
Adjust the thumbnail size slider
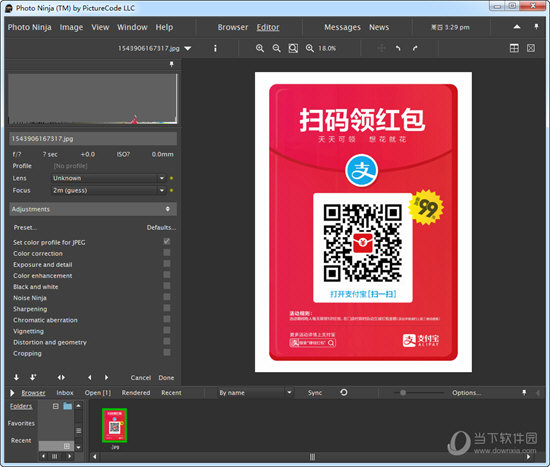(x=403, y=393)
